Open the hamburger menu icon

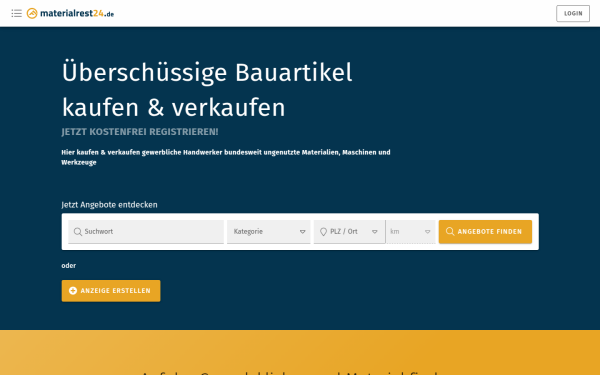point(16,13)
